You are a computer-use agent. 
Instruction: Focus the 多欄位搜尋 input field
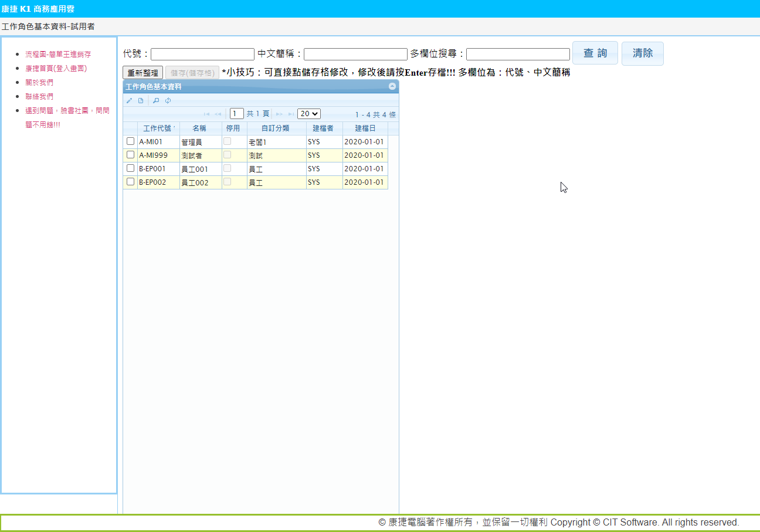click(518, 54)
